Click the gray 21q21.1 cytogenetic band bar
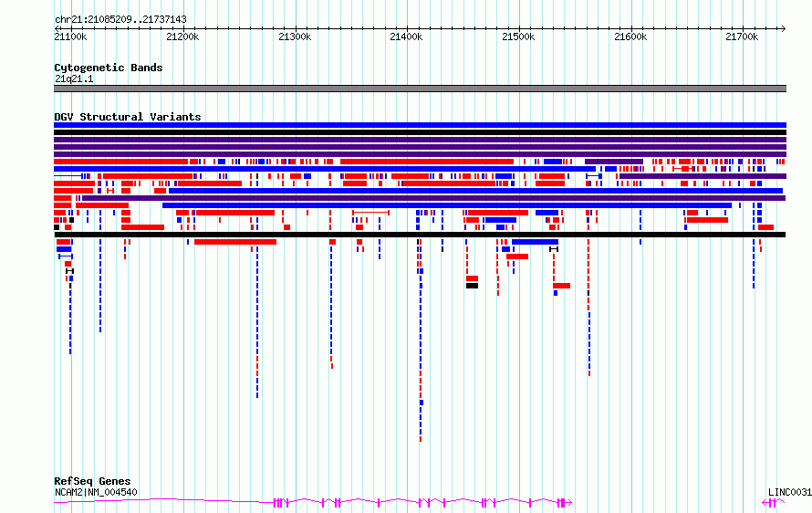 pos(420,89)
